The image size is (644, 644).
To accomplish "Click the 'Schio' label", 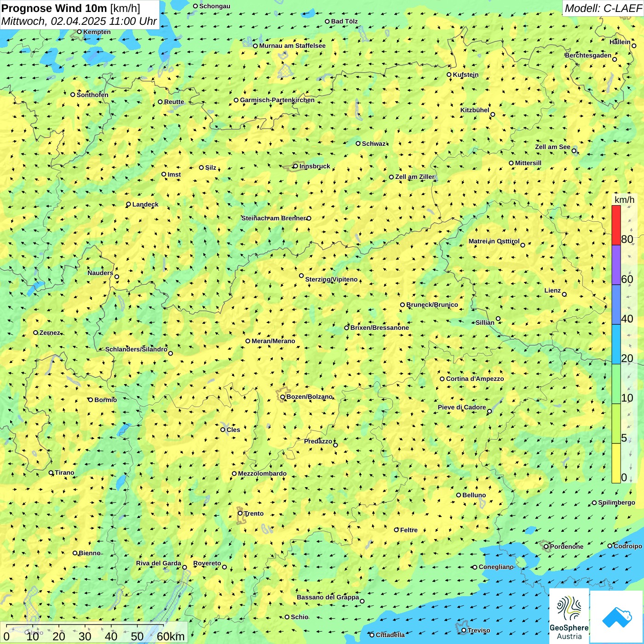I will [299, 617].
